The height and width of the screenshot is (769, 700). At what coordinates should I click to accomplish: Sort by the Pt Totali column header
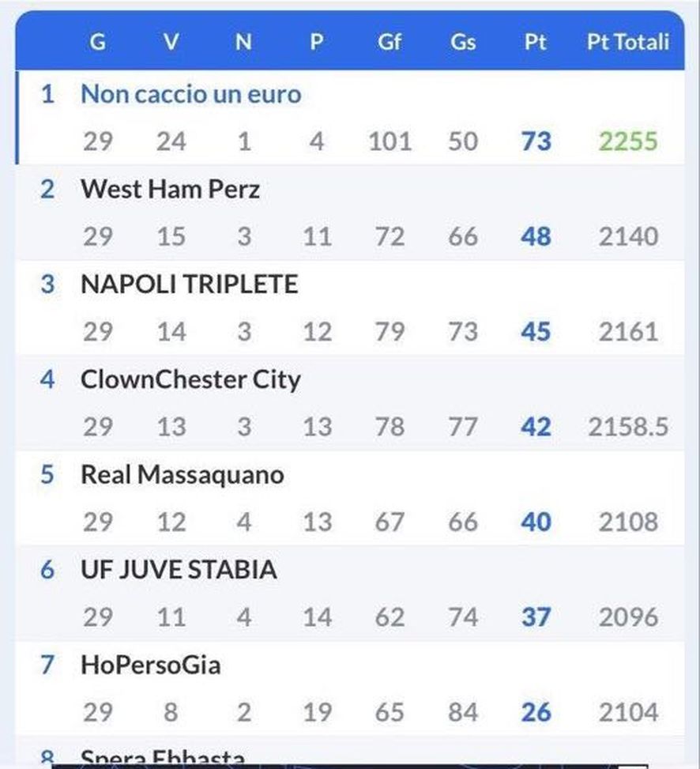pos(627,43)
